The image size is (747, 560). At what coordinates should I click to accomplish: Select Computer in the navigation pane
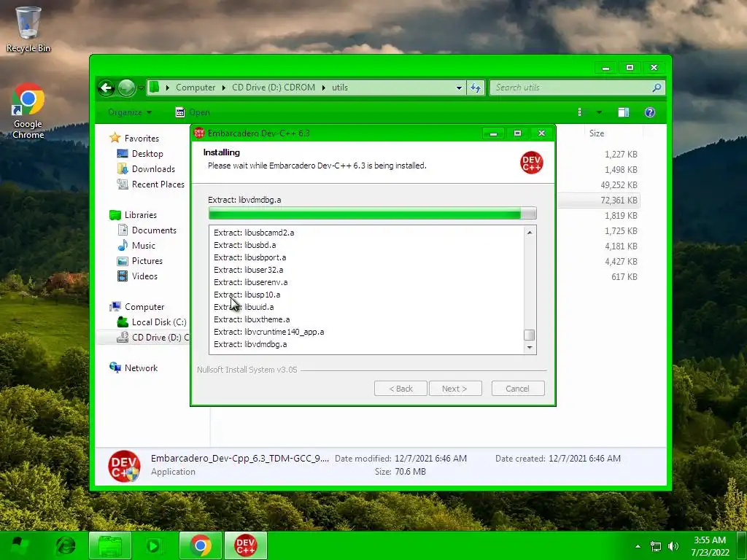click(x=144, y=307)
